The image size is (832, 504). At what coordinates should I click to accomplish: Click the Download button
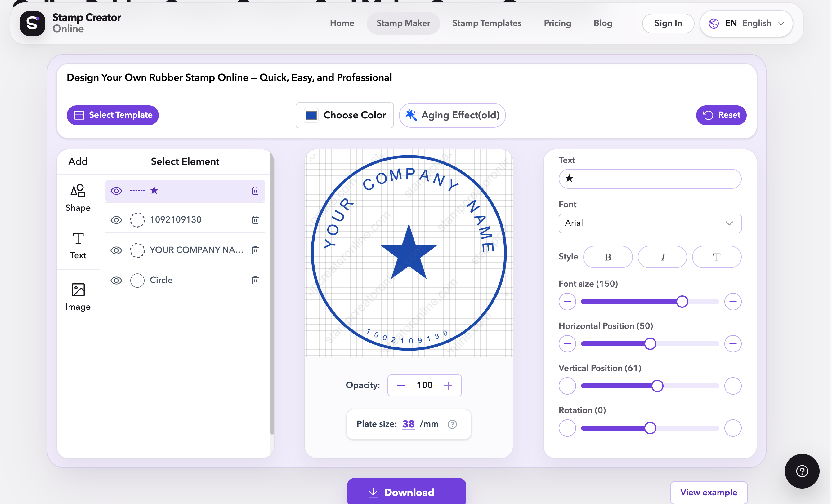(406, 492)
